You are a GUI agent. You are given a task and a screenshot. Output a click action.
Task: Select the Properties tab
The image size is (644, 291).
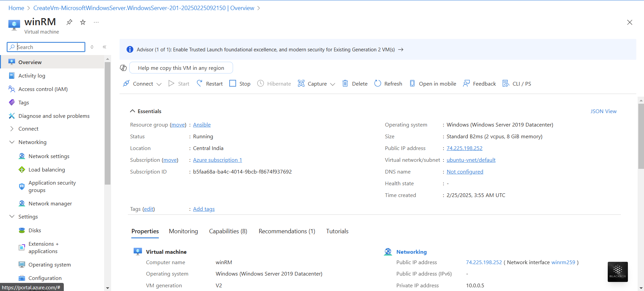[145, 231]
